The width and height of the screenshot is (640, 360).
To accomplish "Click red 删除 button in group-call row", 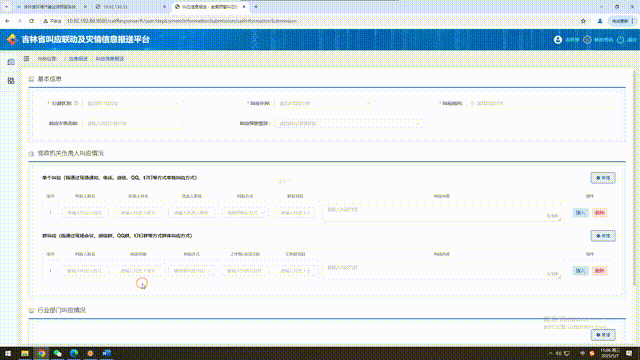I will click(599, 271).
